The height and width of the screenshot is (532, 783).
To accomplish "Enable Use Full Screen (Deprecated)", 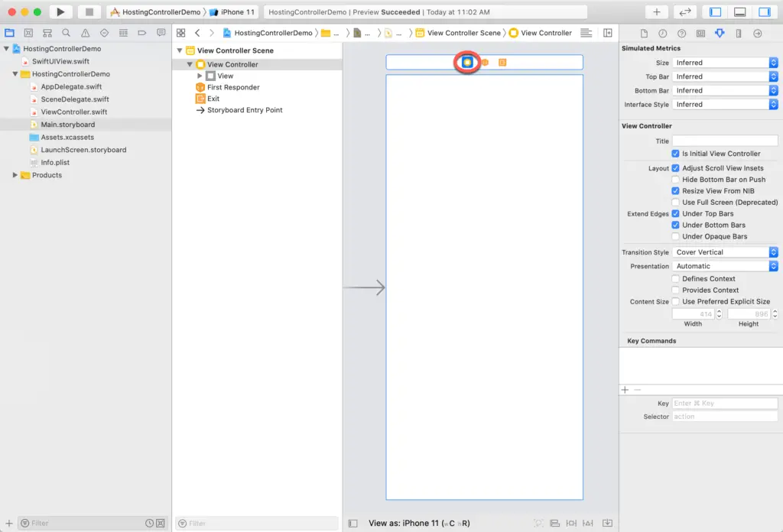I will click(x=675, y=202).
